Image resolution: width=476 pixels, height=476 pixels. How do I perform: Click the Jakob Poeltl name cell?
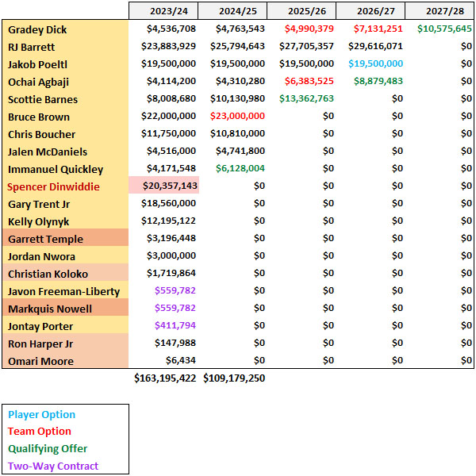pos(65,64)
